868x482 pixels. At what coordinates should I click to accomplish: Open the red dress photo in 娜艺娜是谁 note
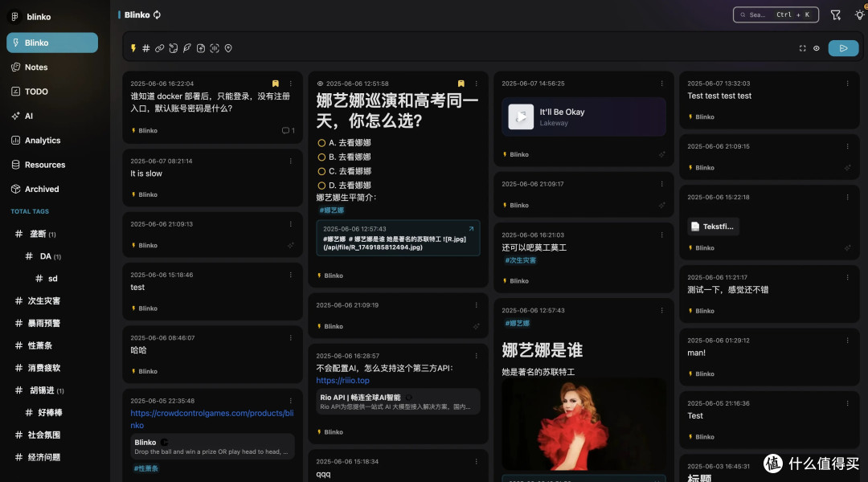583,424
